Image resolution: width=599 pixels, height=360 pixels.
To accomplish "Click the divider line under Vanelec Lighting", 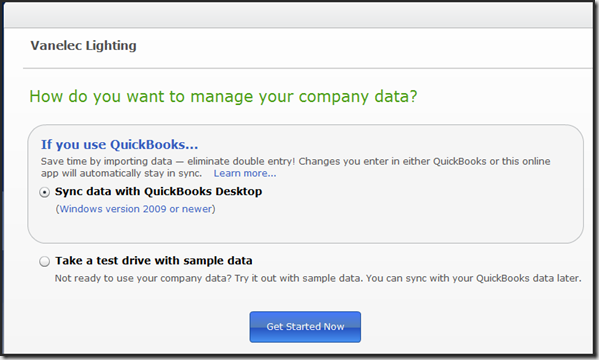I will [308, 68].
